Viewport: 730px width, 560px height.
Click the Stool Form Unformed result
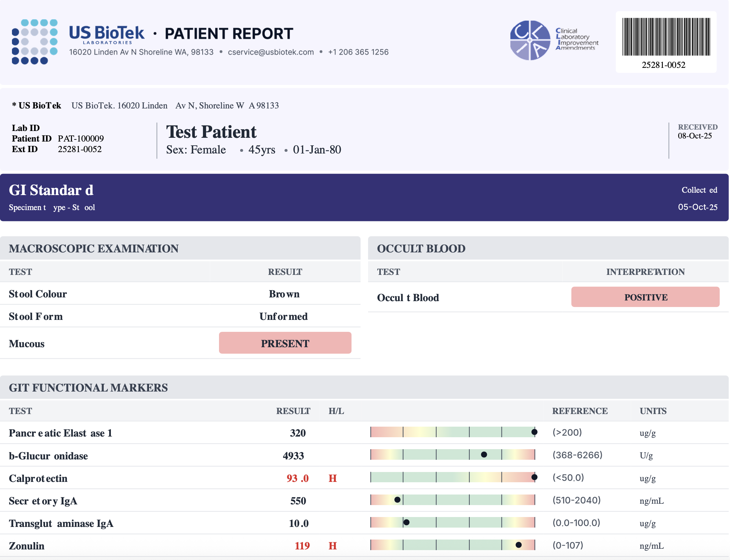coord(283,316)
